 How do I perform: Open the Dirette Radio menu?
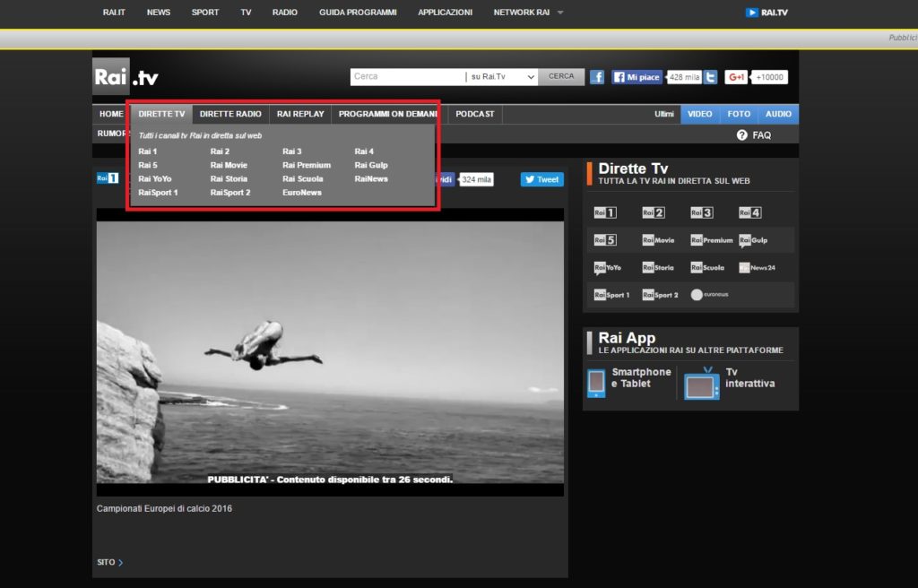[230, 115]
